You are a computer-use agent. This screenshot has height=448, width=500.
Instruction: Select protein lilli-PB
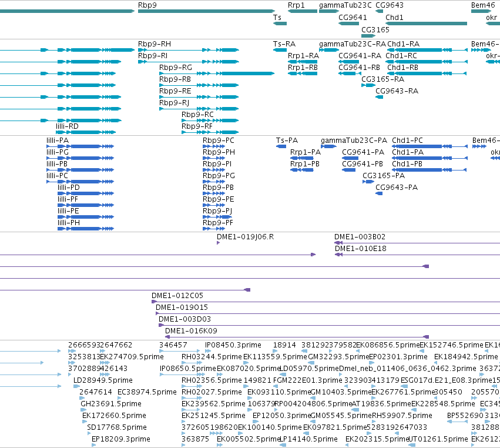[x=80, y=170]
